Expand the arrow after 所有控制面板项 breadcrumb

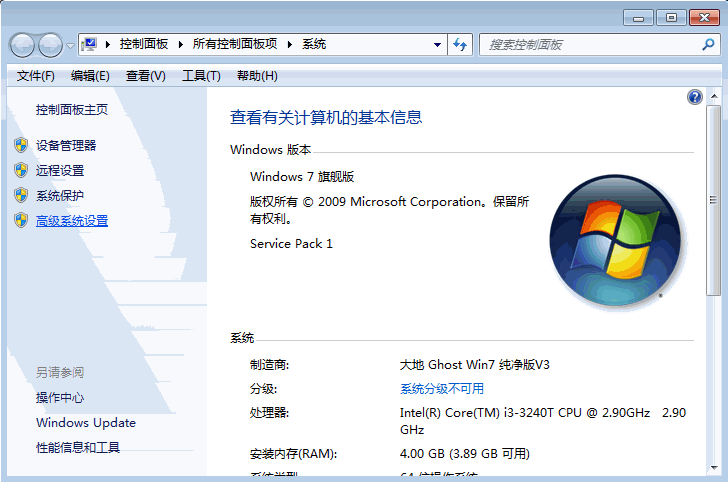click(x=290, y=45)
